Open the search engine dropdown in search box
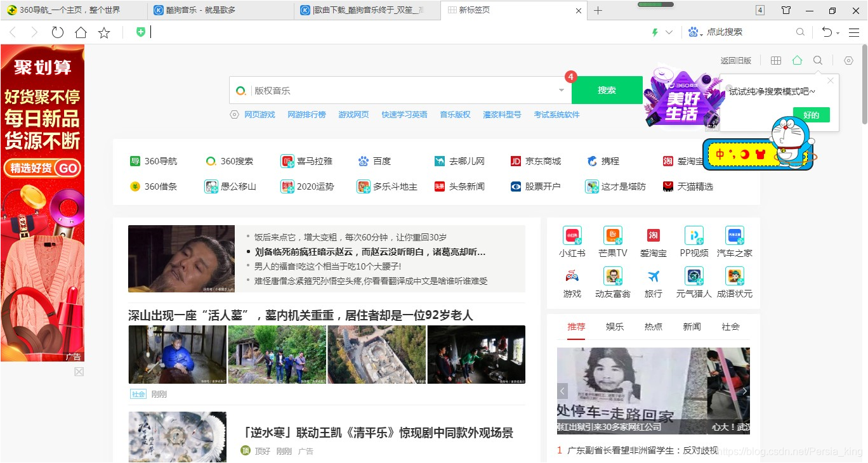The image size is (868, 463). 560,90
